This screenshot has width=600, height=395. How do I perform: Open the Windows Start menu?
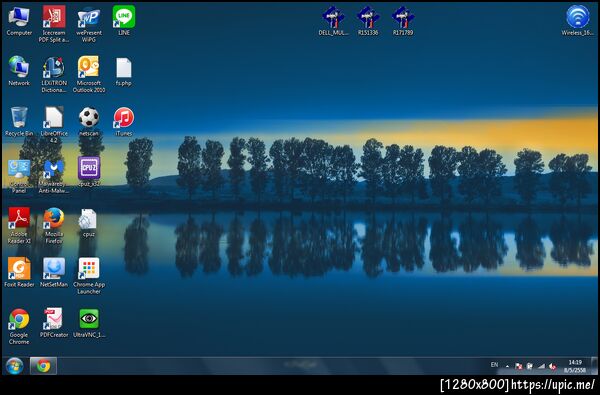14,366
